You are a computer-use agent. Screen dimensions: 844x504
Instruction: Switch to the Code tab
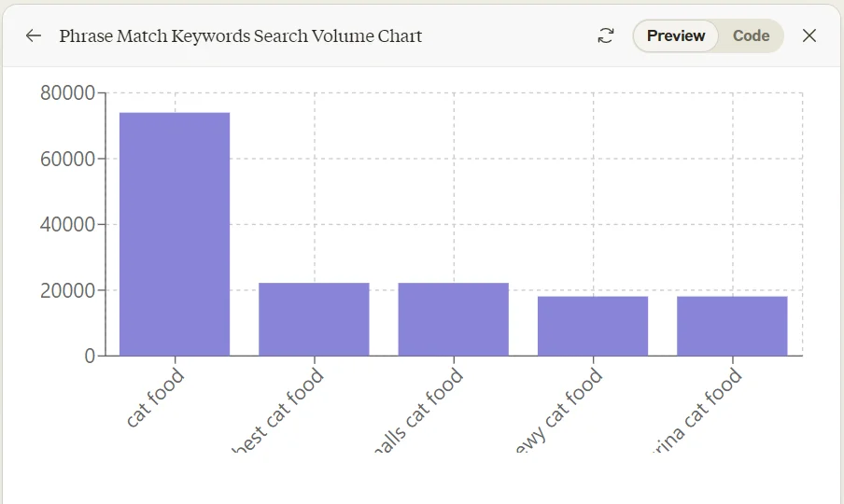click(x=751, y=36)
